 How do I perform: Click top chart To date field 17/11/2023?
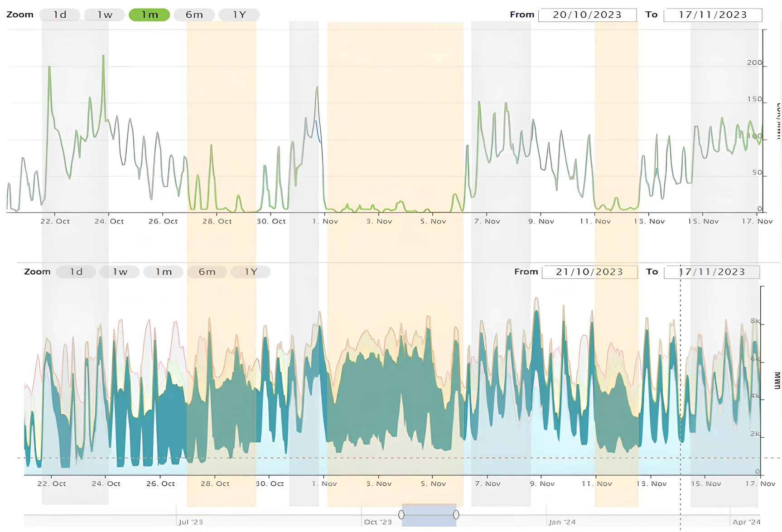click(713, 15)
